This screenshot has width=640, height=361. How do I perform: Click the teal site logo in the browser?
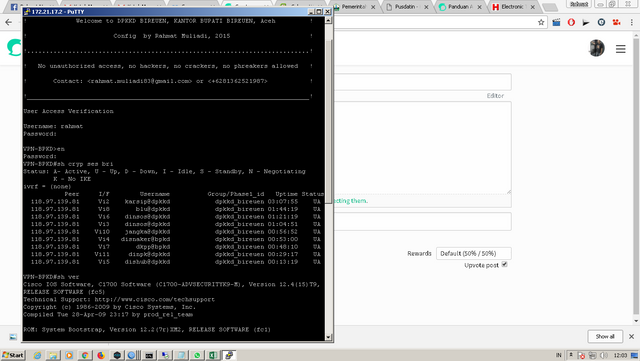click(x=14, y=47)
